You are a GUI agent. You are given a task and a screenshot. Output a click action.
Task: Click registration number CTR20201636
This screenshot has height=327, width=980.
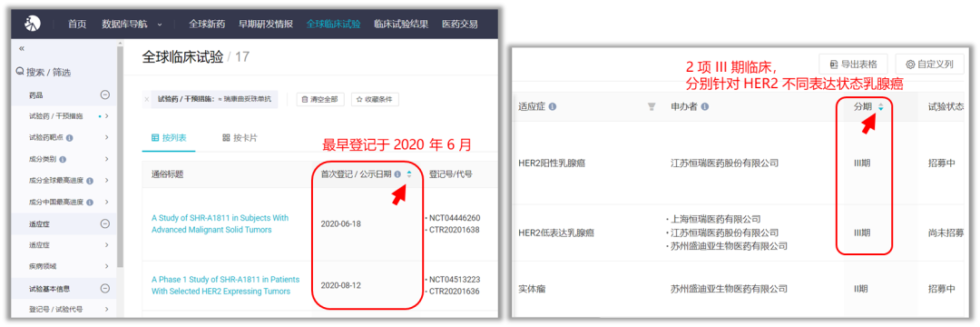(x=454, y=291)
